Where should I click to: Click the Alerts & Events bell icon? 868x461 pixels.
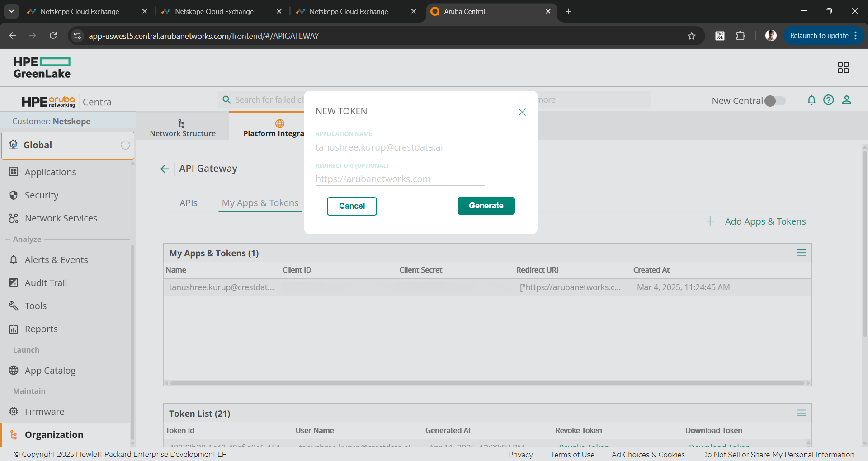point(14,259)
